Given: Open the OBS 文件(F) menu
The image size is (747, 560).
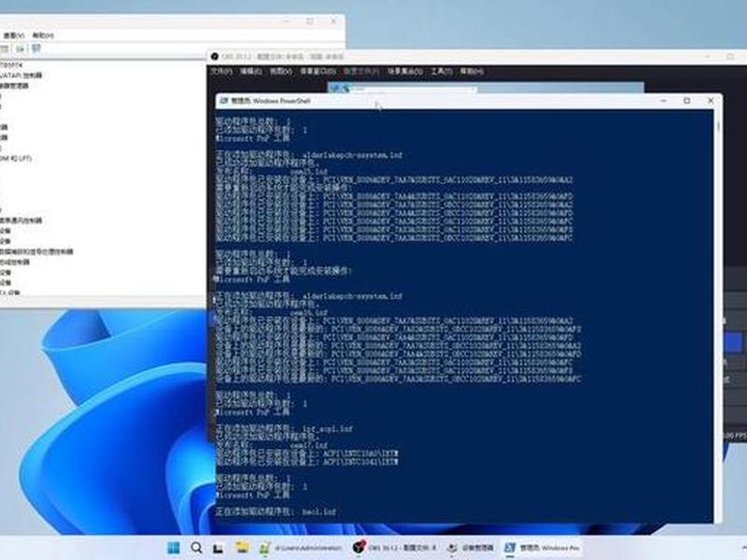Looking at the screenshot, I should point(221,72).
